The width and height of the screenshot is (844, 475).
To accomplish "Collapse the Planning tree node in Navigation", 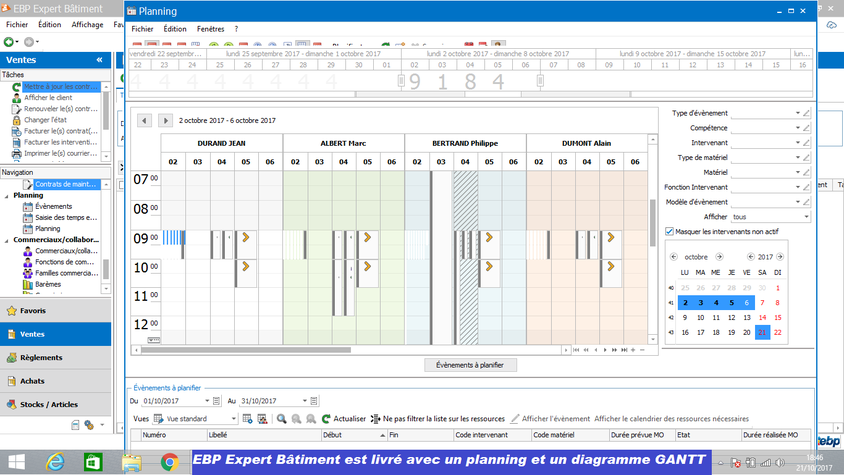I will (6, 196).
